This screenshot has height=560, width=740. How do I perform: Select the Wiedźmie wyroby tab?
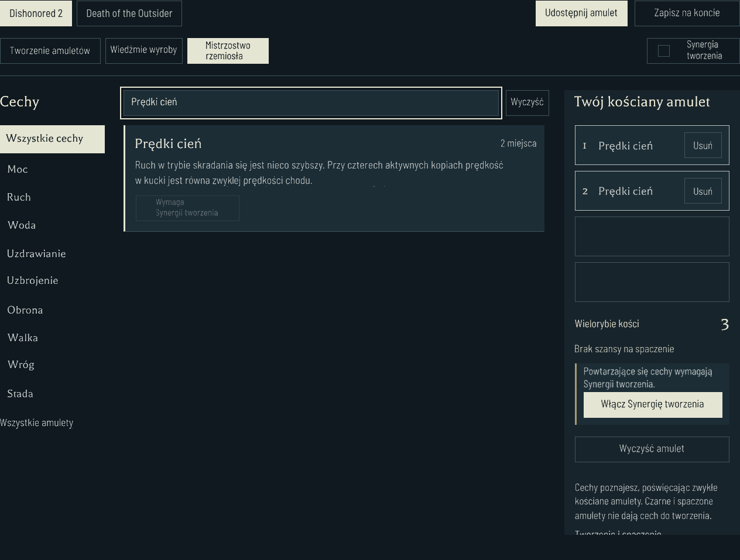click(144, 51)
